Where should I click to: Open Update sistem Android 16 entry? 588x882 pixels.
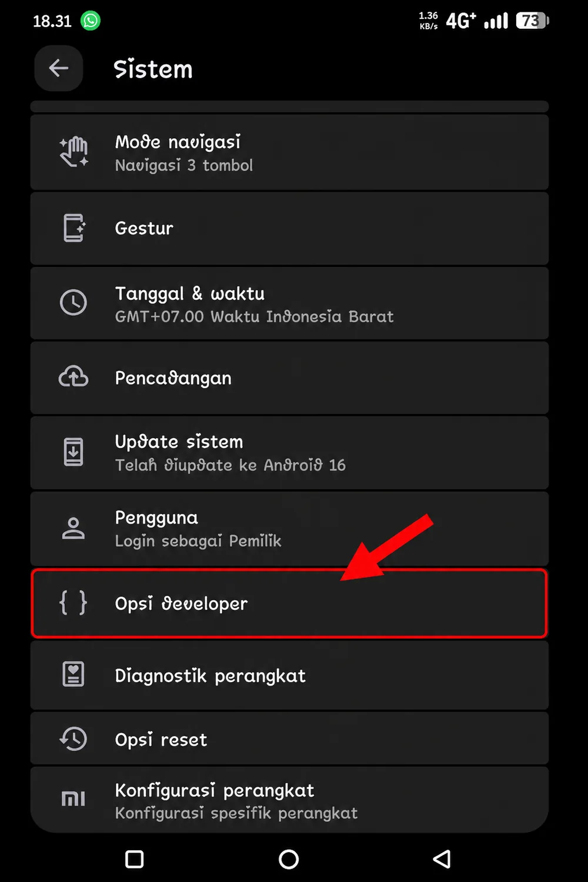(x=289, y=453)
